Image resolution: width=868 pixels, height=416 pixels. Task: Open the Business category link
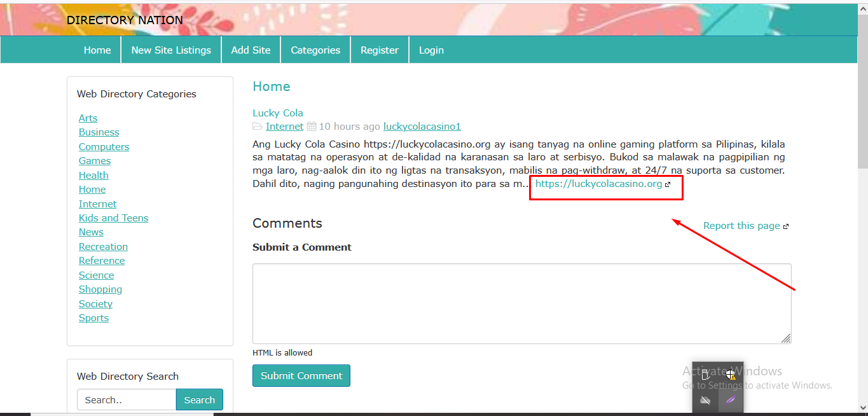pyautogui.click(x=99, y=132)
